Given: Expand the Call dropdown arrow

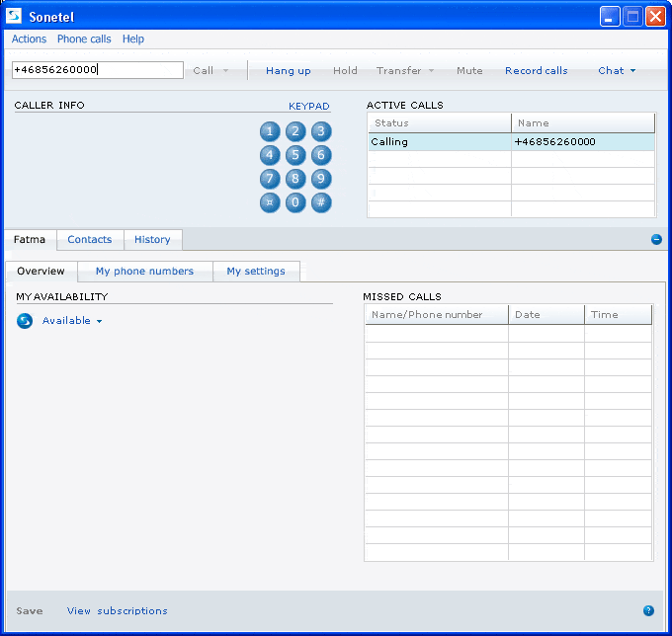Looking at the screenshot, I should pyautogui.click(x=226, y=71).
